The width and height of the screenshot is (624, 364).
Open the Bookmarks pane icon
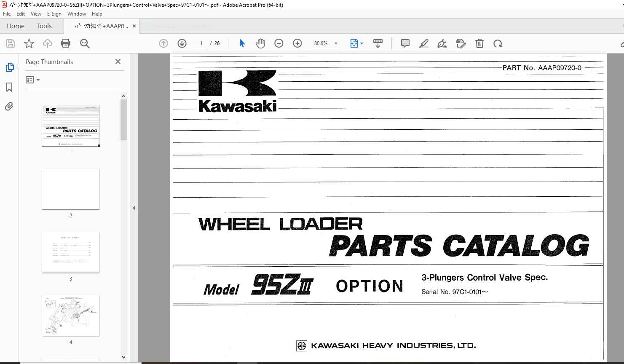(9, 87)
